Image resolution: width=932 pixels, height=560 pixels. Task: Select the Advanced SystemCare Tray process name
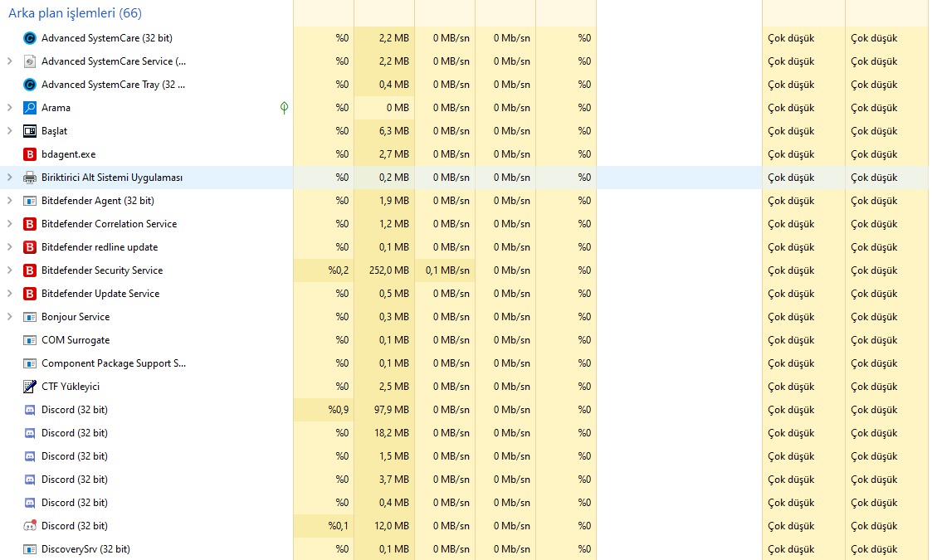(x=113, y=85)
